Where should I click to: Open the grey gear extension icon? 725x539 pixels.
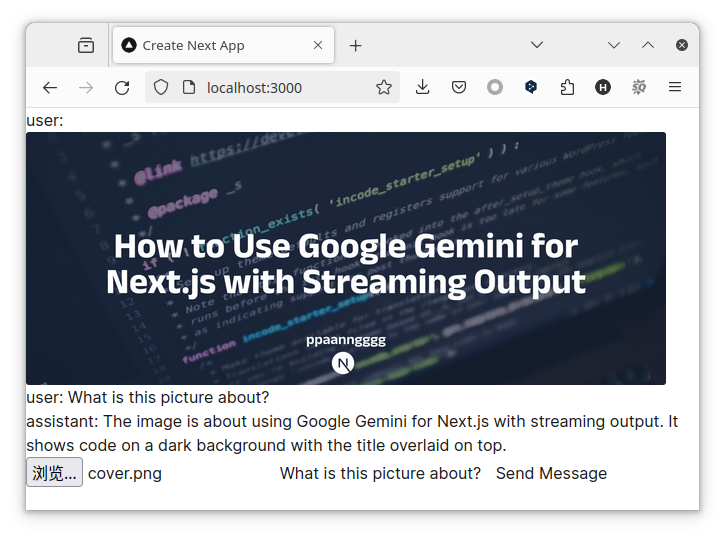pos(639,87)
